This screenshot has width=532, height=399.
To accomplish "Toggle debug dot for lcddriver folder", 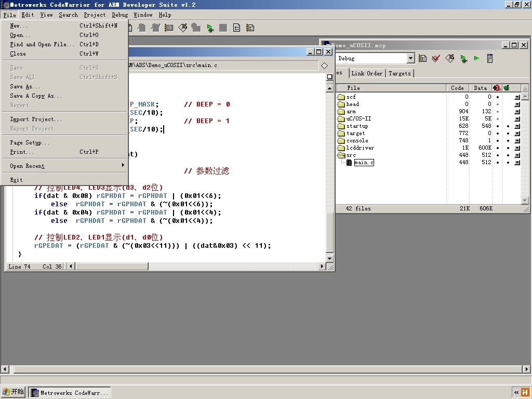I will (x=508, y=148).
